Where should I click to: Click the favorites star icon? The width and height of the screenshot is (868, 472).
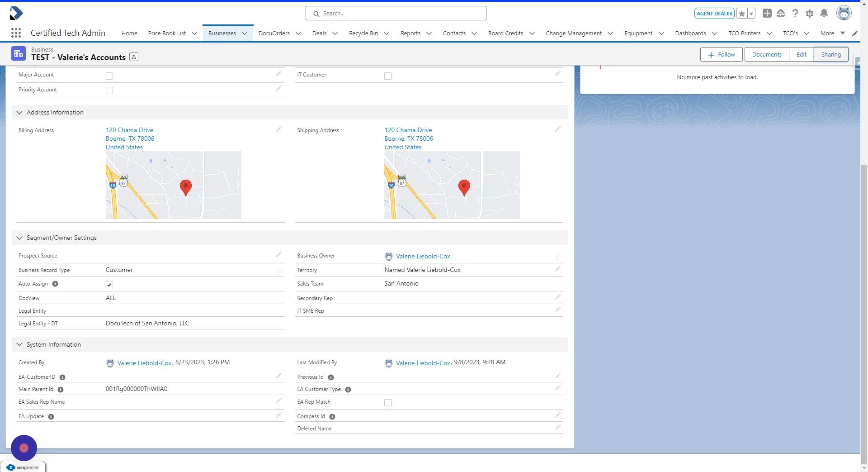tap(742, 14)
